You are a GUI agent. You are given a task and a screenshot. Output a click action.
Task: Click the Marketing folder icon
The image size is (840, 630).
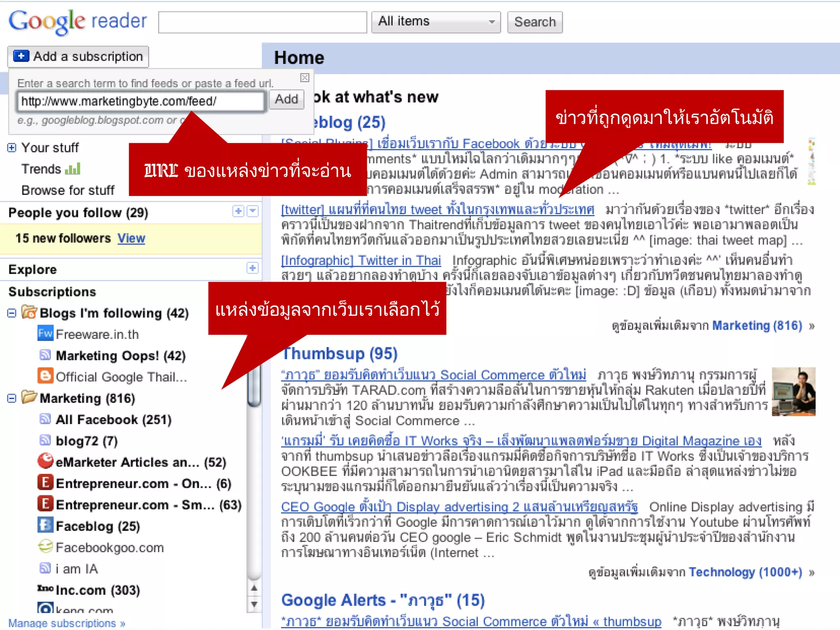pyautogui.click(x=29, y=397)
